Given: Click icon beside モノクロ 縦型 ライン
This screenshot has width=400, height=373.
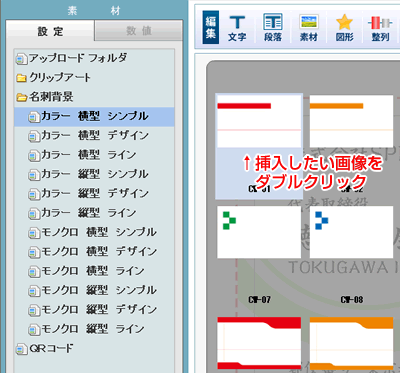Looking at the screenshot, I should coord(34,330).
